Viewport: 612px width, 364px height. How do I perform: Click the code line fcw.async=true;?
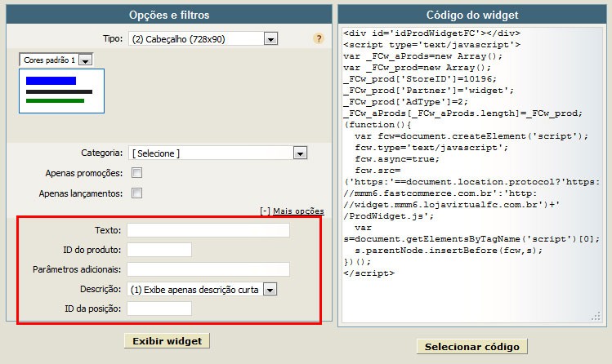(397, 159)
